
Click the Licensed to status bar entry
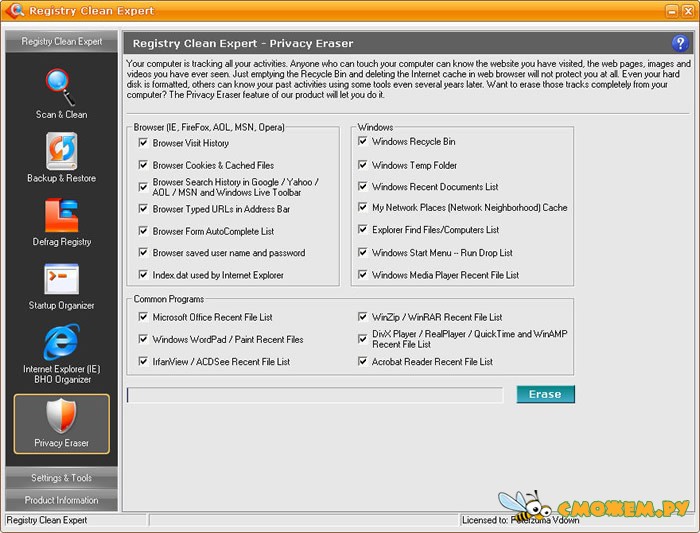(521, 520)
